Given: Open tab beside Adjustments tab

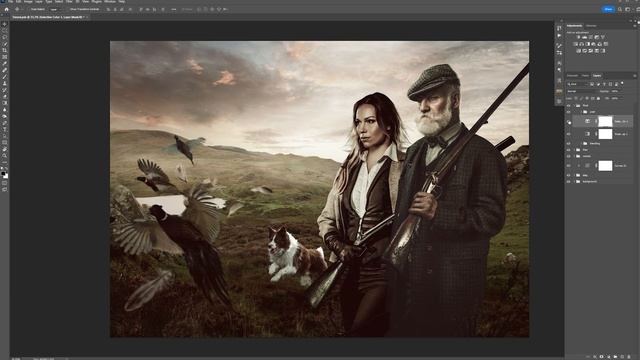Looking at the screenshot, I should [x=591, y=26].
